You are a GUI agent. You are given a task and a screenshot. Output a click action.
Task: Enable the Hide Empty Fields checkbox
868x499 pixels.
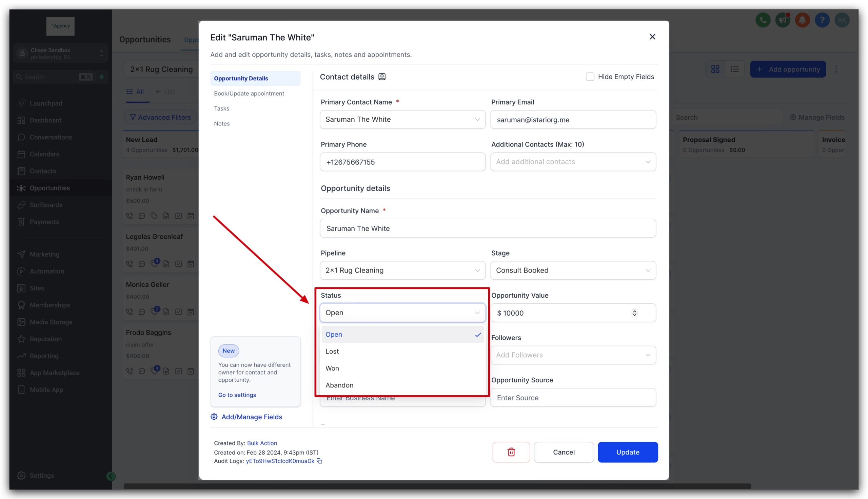pos(590,77)
